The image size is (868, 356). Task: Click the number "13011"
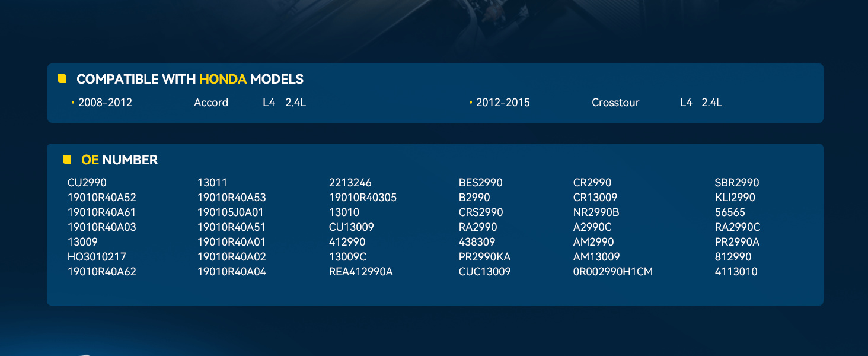coord(212,183)
